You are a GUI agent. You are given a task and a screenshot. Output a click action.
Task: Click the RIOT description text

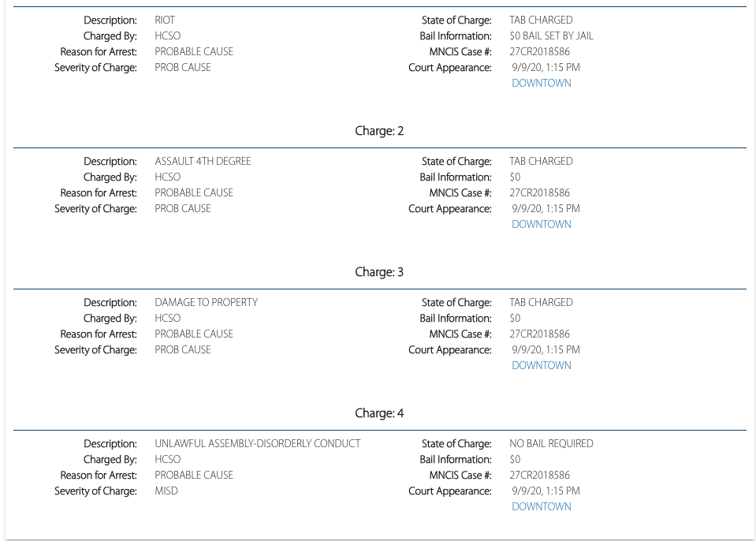coord(165,20)
